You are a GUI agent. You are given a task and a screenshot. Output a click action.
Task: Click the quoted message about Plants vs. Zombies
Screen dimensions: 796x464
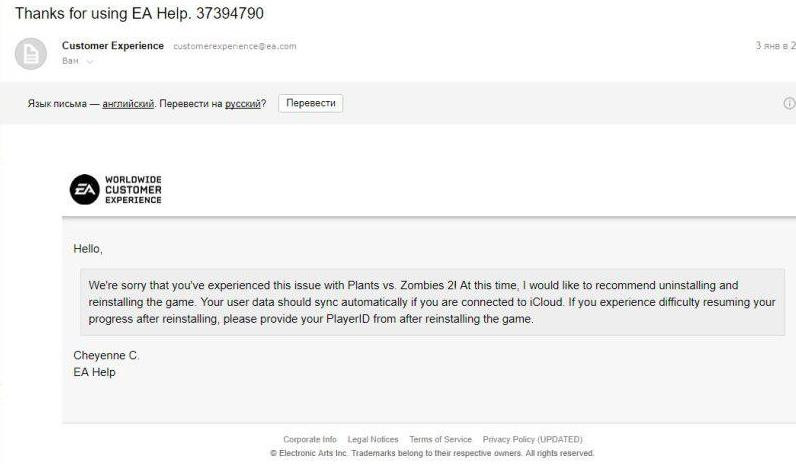(x=432, y=302)
